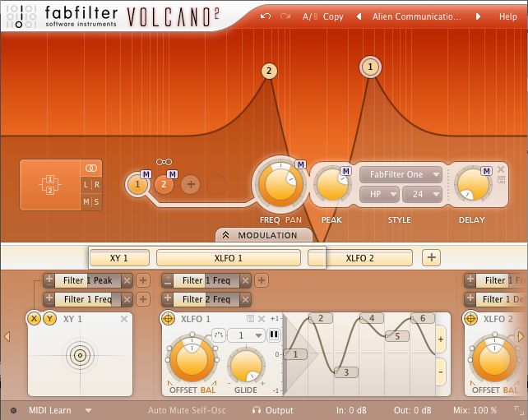This screenshot has height=420, width=528.
Task: Add slot next to Filter 1 Peak
Action: [x=143, y=280]
